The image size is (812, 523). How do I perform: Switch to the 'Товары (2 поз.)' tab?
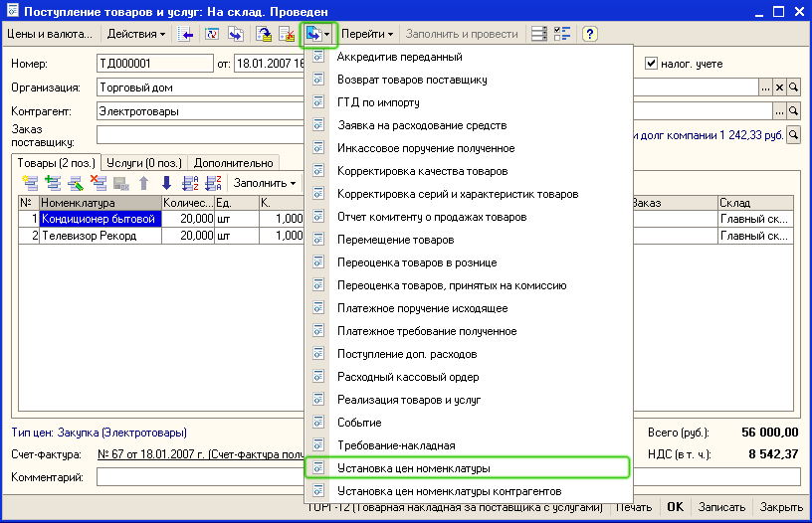point(57,162)
